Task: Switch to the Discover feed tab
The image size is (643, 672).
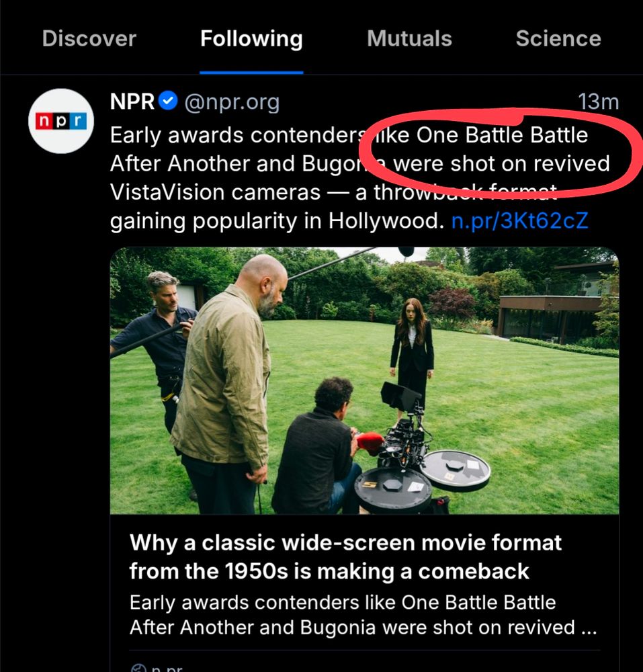Action: tap(89, 38)
